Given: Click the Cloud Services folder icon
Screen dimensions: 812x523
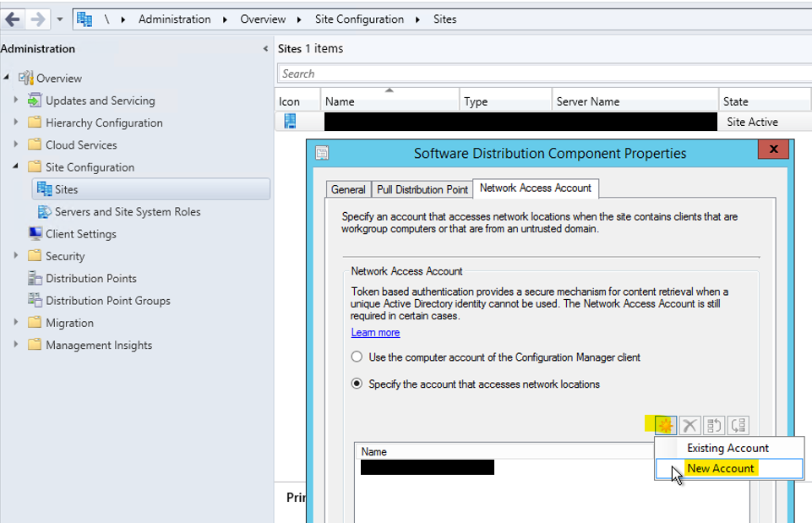Looking at the screenshot, I should 35,144.
